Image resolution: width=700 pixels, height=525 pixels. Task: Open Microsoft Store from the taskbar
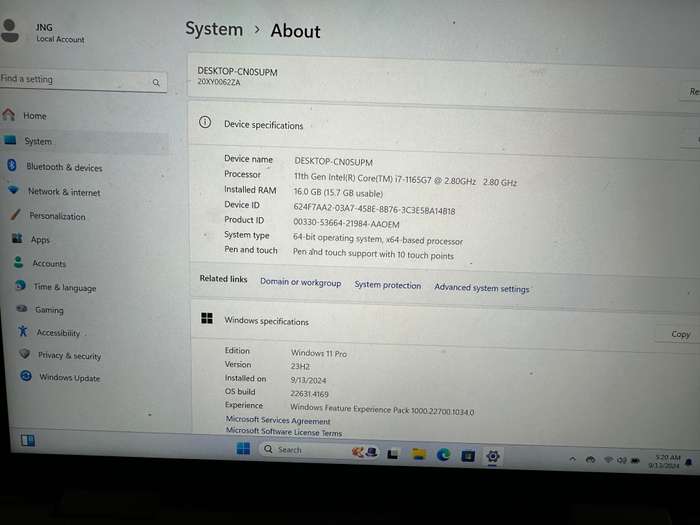click(468, 456)
